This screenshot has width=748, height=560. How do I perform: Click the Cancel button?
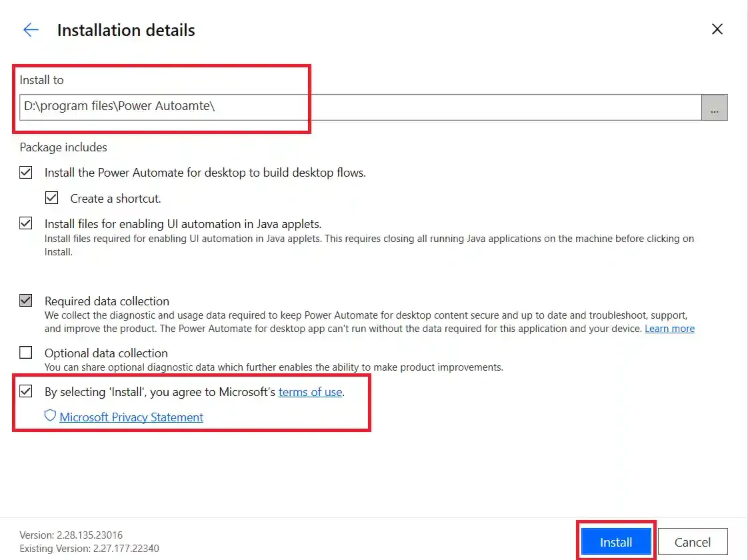[x=693, y=542]
